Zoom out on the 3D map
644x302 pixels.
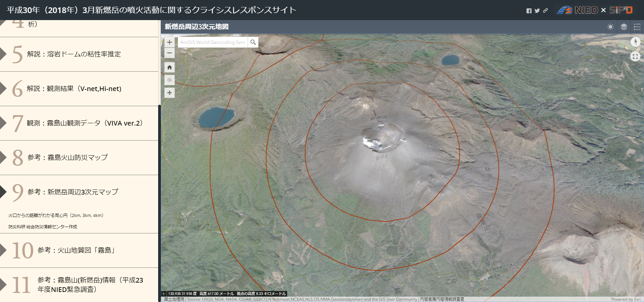(170, 53)
